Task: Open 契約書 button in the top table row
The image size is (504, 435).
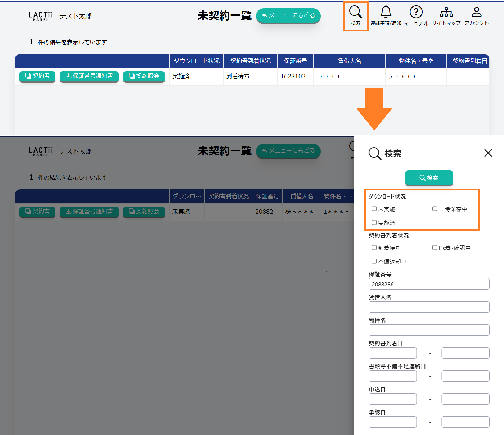Action: click(37, 76)
